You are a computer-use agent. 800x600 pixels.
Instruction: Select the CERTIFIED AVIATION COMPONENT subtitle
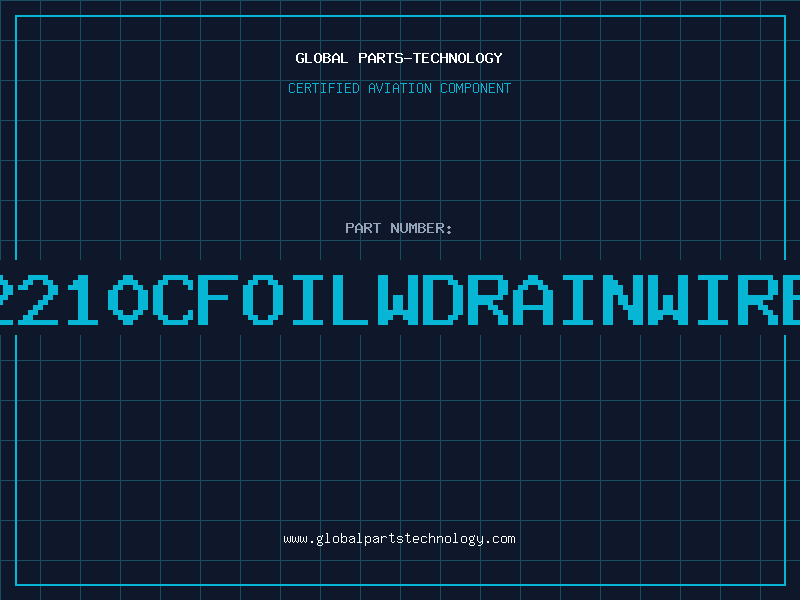[399, 88]
